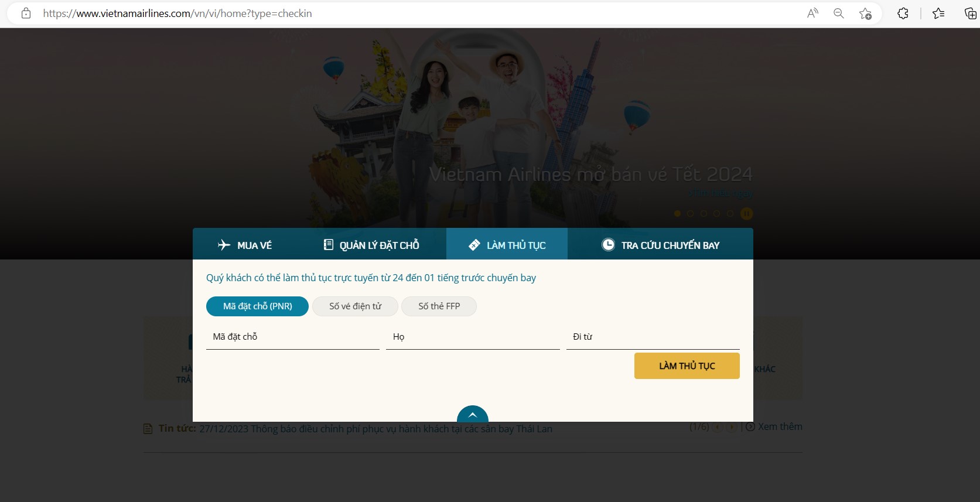
Task: Open Read aloud from the address bar
Action: point(812,13)
